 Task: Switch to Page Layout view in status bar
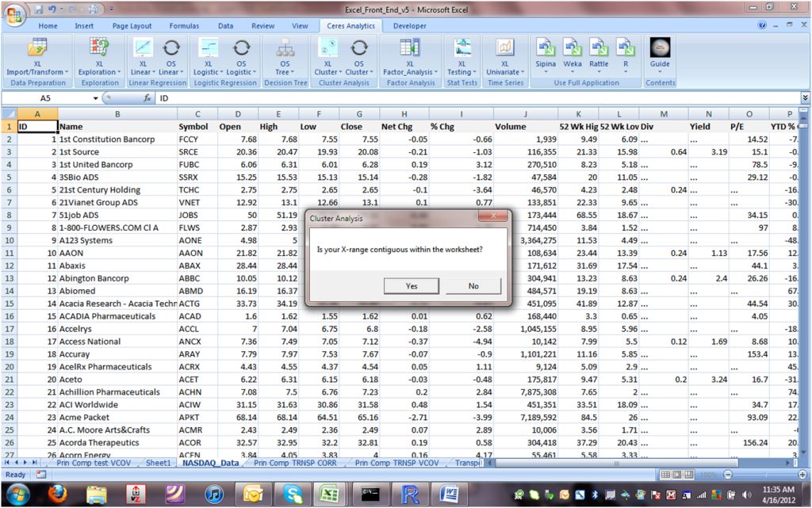coord(677,475)
